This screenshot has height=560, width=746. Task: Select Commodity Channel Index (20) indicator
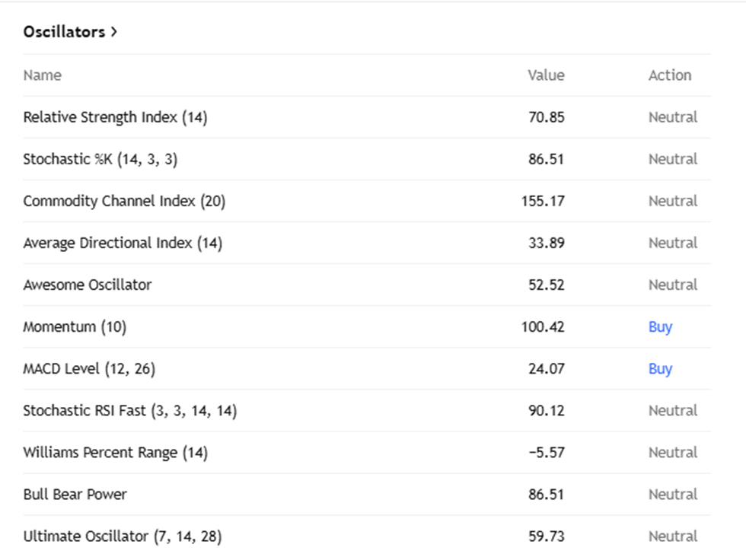(x=124, y=201)
